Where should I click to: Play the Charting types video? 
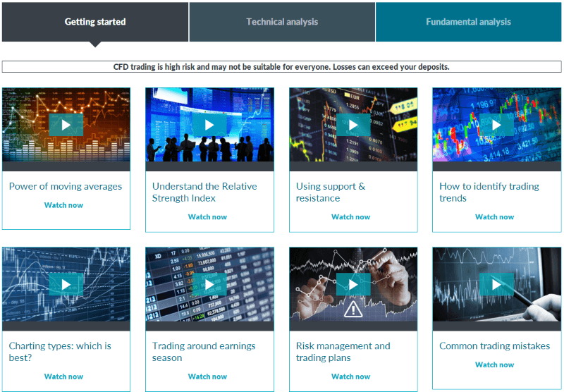(66, 284)
